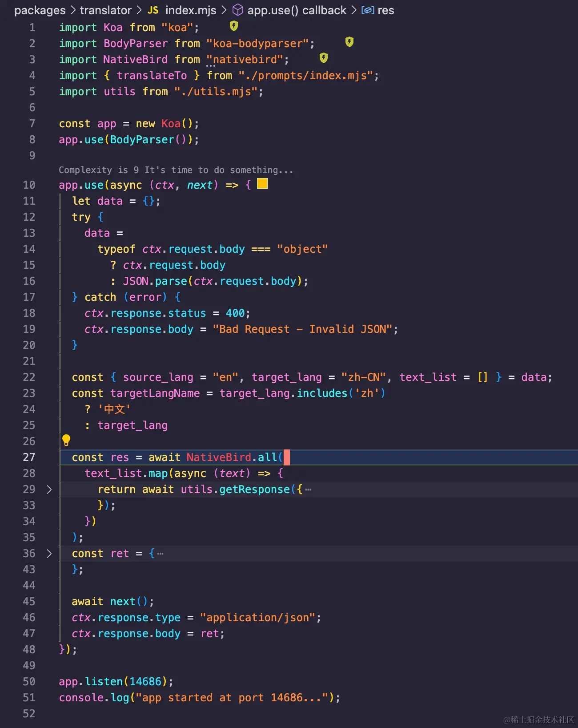Click the typeof keyword on line 14

[116, 249]
